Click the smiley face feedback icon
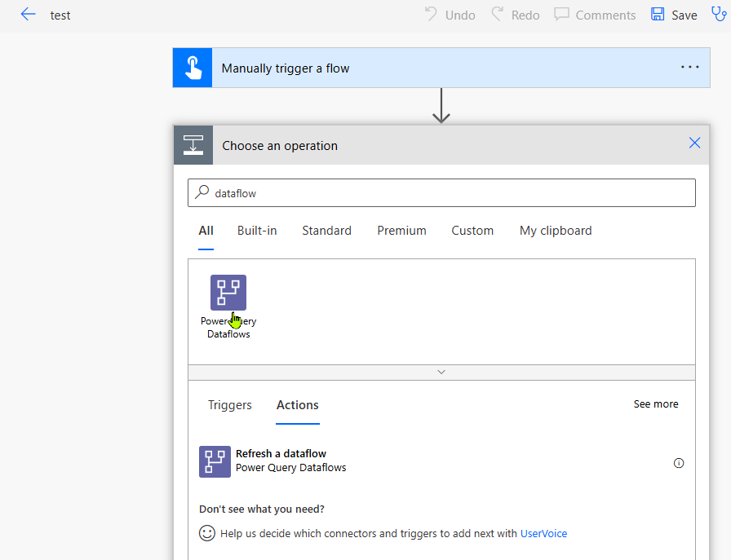This screenshot has height=560, width=731. [207, 533]
